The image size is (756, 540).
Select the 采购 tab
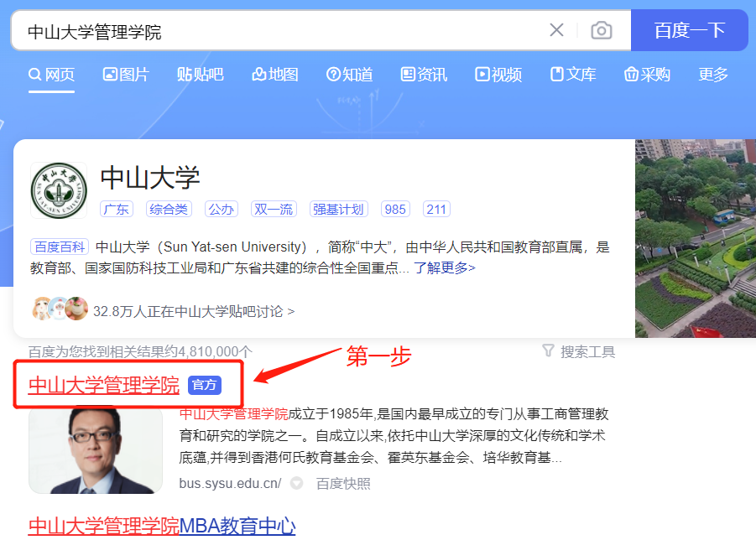[647, 75]
